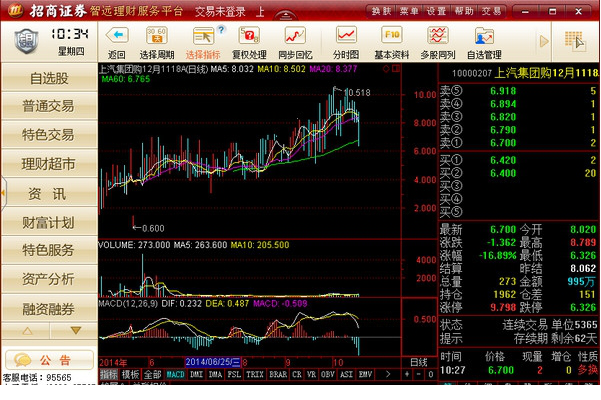Show more indicators with the > arrow
The height and width of the screenshot is (400, 601).
click(x=388, y=374)
